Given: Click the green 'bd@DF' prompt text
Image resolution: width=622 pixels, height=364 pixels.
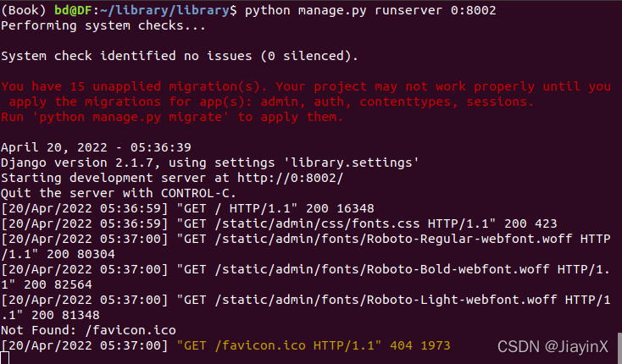Looking at the screenshot, I should point(73,10).
